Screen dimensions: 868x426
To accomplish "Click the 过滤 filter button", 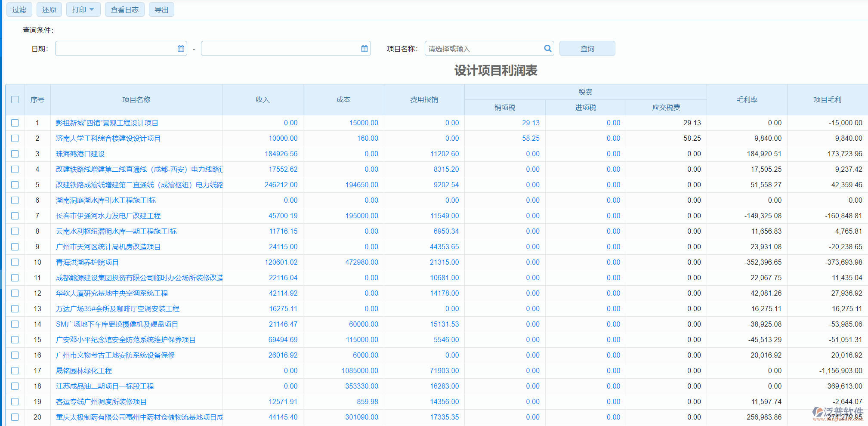I will pos(19,9).
